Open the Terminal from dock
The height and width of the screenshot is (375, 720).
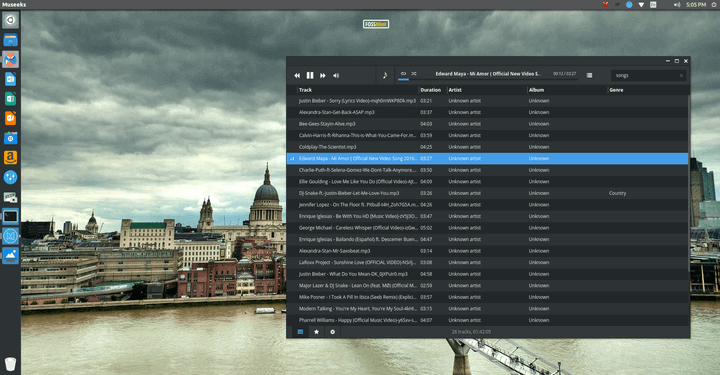10,216
